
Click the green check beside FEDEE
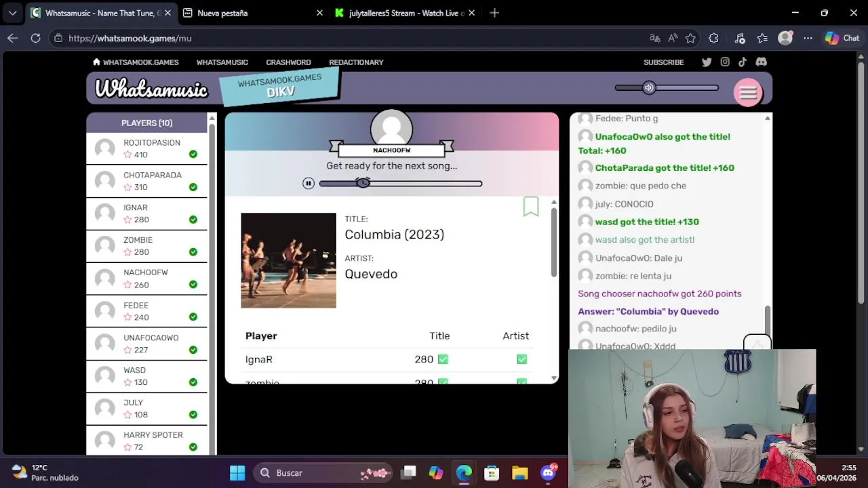pyautogui.click(x=193, y=317)
